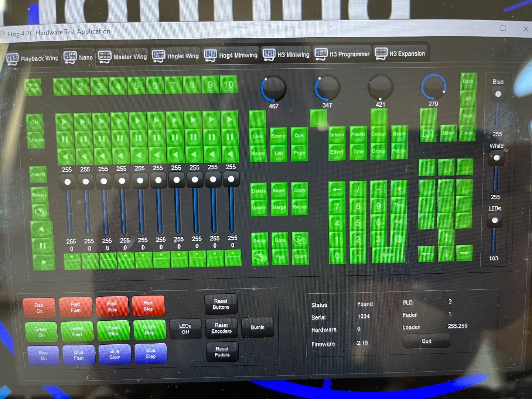532x399 pixels.
Task: Click the minus key on the keypad
Action: [379, 189]
